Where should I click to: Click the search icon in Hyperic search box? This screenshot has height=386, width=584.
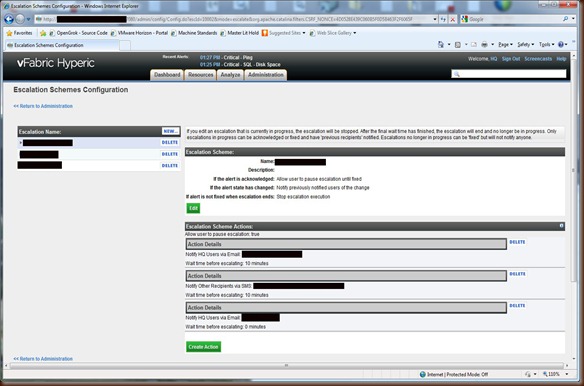click(457, 74)
